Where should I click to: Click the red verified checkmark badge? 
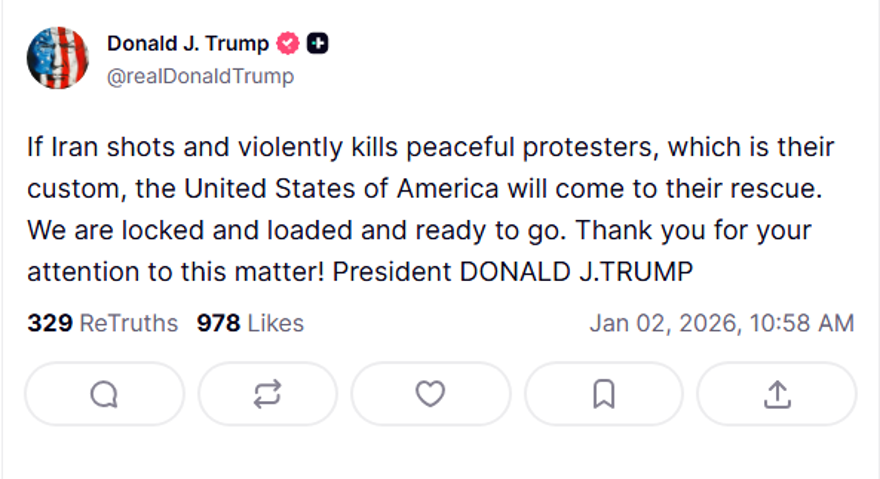(288, 44)
